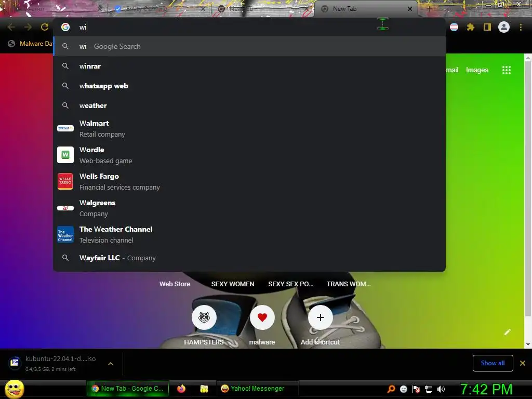
Task: Open the profile avatar icon
Action: click(504, 27)
